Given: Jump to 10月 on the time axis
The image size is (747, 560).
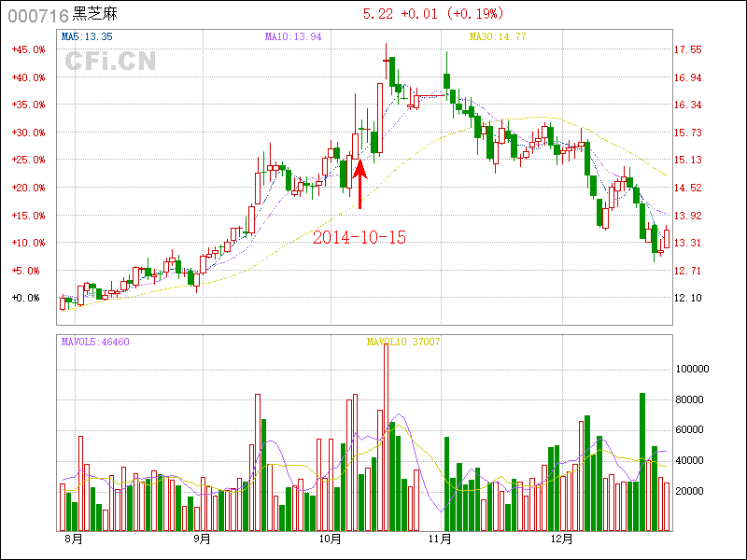Looking at the screenshot, I should 330,539.
